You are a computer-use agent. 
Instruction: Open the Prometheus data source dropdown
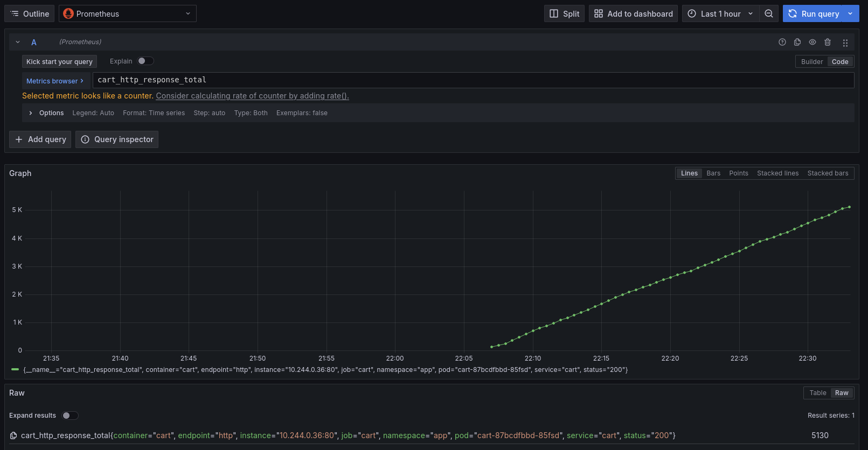click(128, 13)
